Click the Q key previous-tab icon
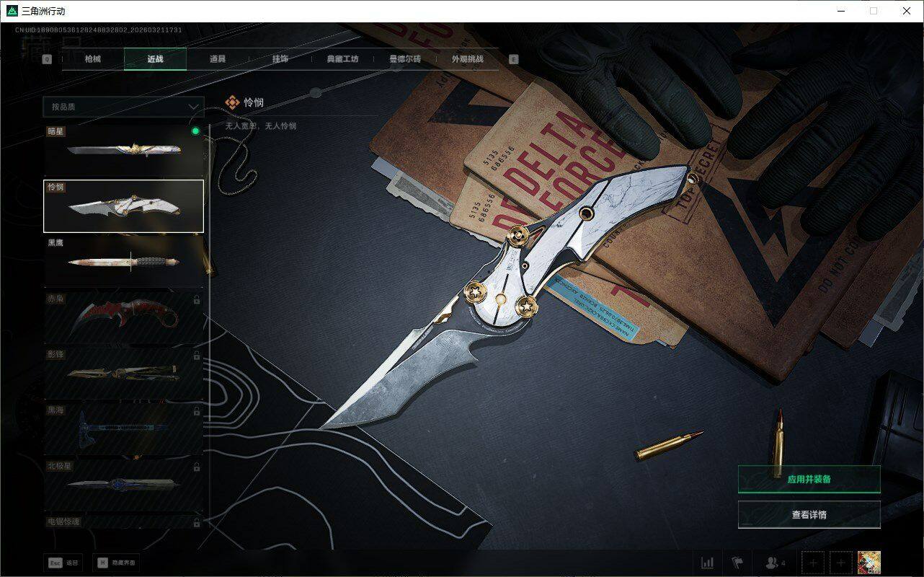This screenshot has width=924, height=577. pyautogui.click(x=48, y=59)
